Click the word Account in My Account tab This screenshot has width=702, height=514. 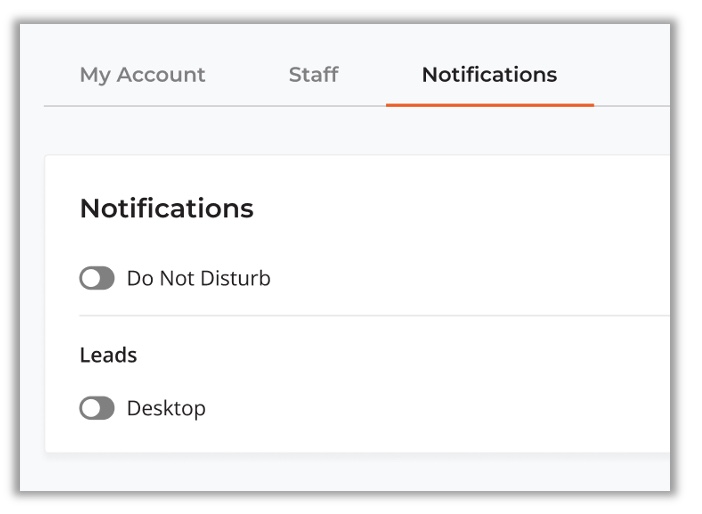click(162, 75)
